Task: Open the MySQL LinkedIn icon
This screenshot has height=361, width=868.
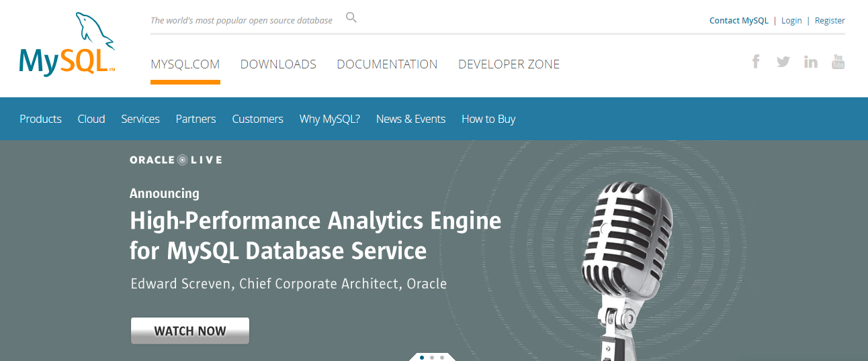Action: point(811,62)
